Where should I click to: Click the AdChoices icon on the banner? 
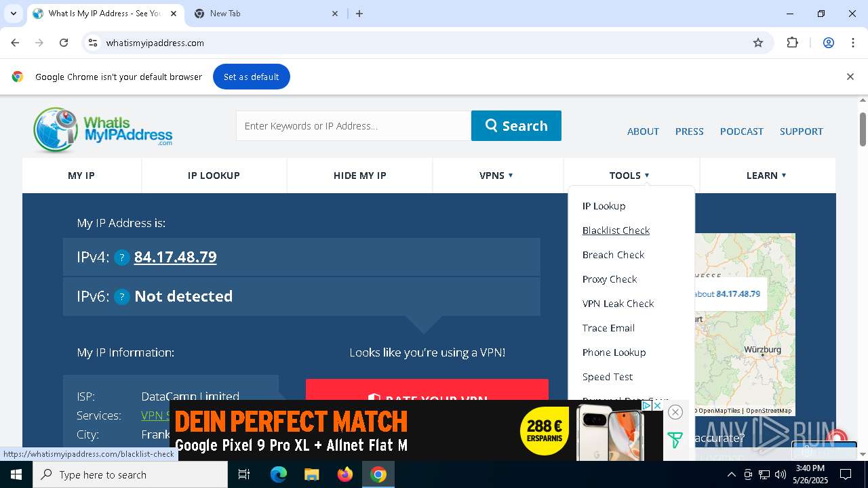pos(648,405)
